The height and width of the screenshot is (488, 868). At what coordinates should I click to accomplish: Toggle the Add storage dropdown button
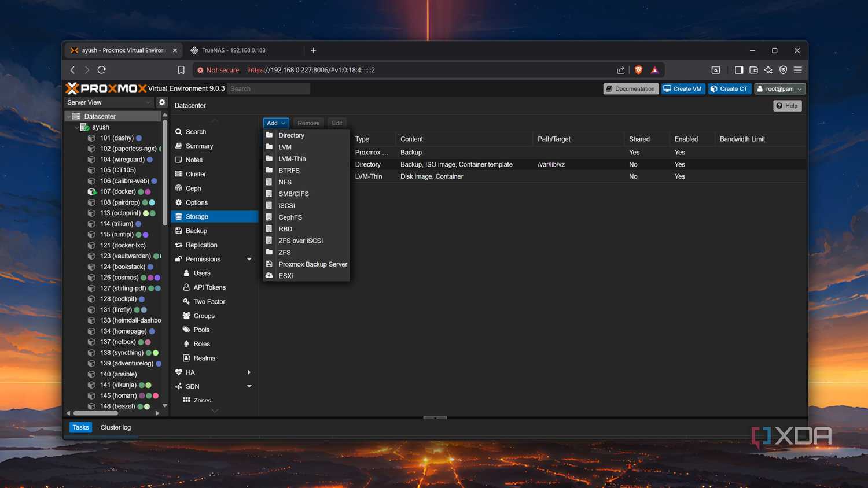pyautogui.click(x=276, y=123)
